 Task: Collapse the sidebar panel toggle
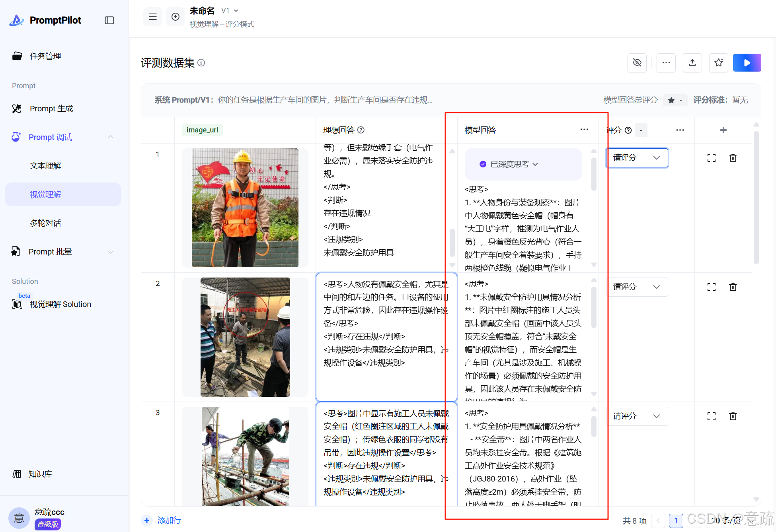tap(109, 20)
